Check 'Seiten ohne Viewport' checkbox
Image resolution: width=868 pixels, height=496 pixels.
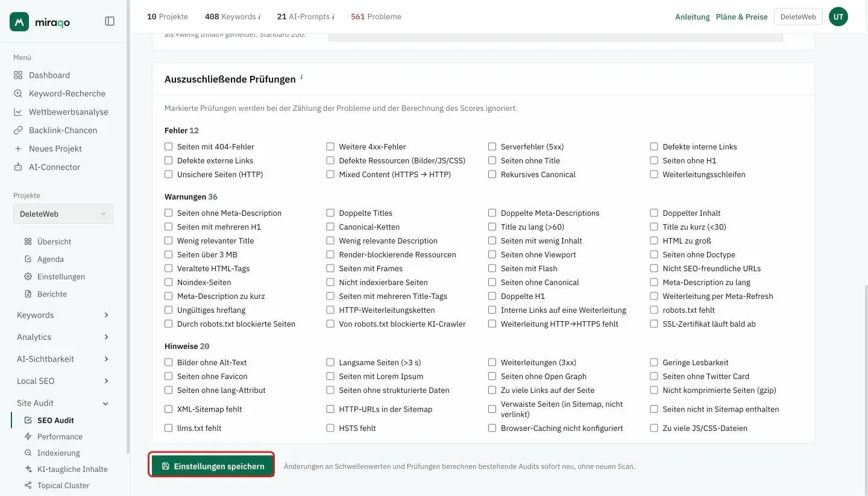point(492,254)
